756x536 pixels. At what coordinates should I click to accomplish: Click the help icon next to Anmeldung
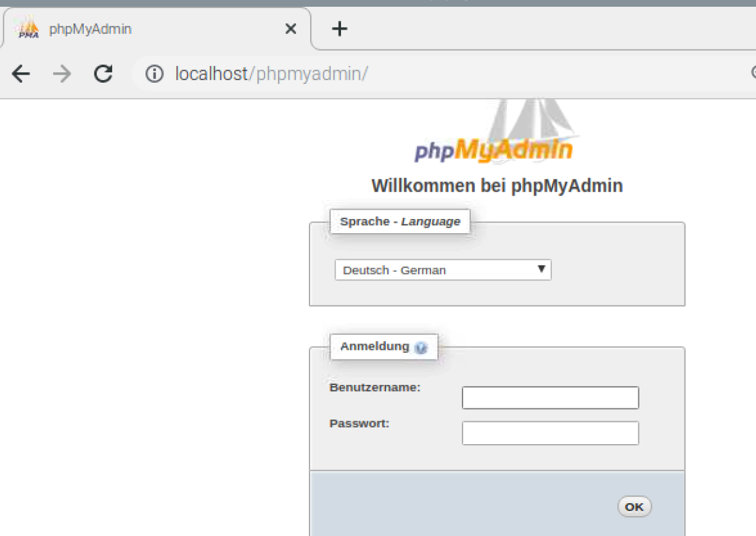pos(421,348)
